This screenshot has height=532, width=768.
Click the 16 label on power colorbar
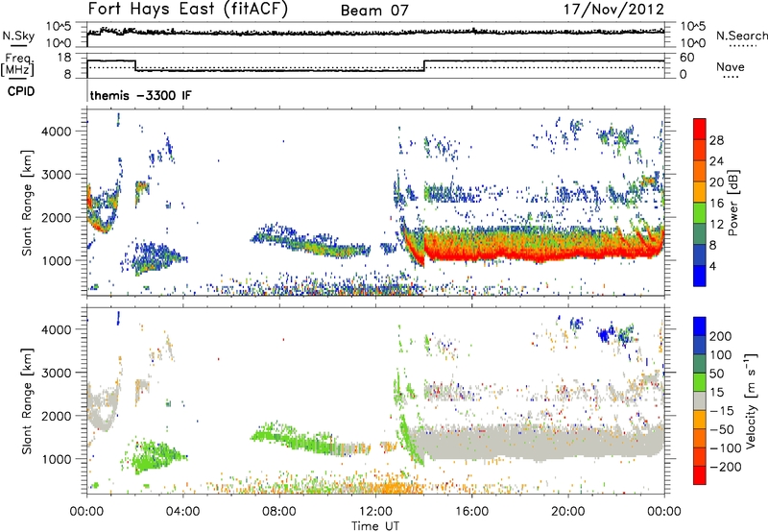pos(716,203)
